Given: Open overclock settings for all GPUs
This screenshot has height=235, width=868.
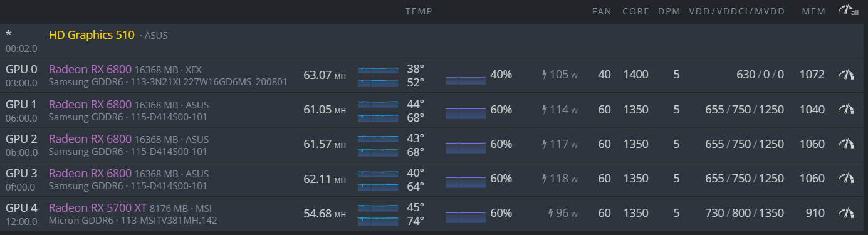Looking at the screenshot, I should tap(847, 11).
